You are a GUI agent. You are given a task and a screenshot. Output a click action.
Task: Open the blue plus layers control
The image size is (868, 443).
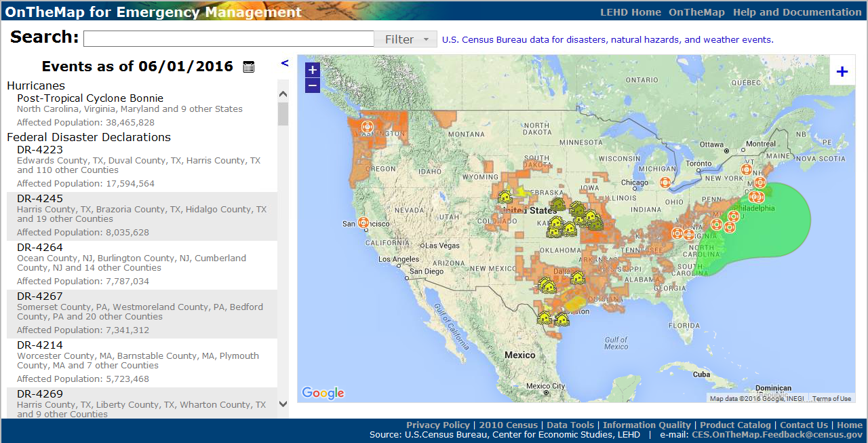coord(842,72)
